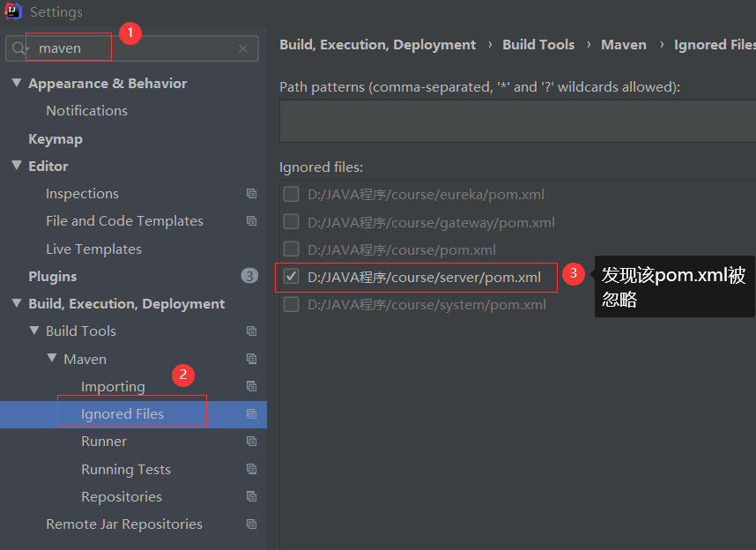Open Live Templates page
756x550 pixels.
coord(94,249)
